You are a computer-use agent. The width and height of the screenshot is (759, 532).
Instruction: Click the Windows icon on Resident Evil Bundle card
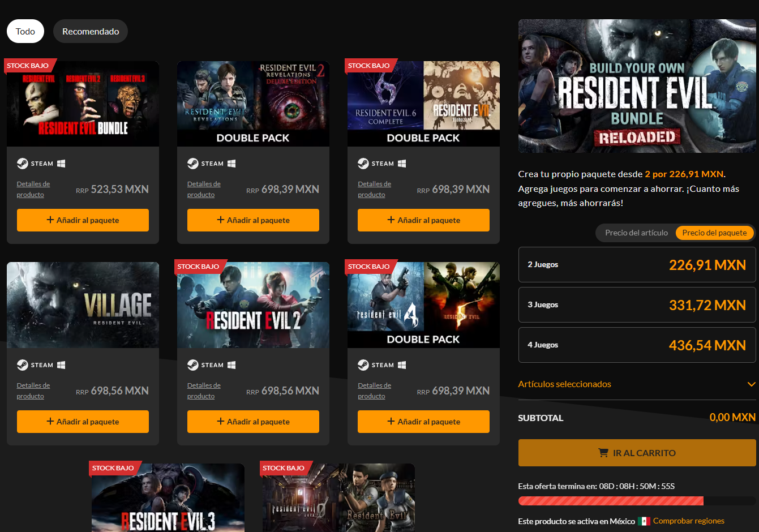(x=61, y=164)
